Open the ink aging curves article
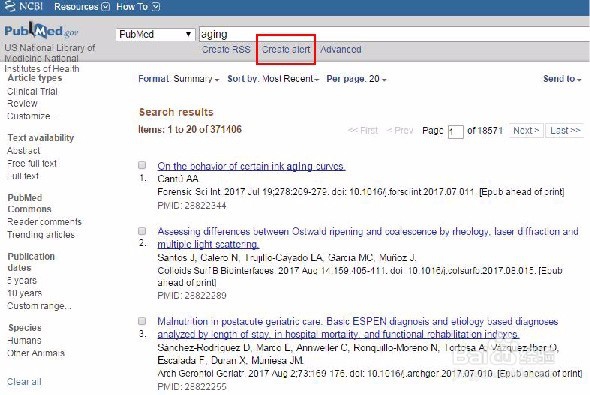Image resolution: width=590 pixels, height=395 pixels. click(251, 166)
